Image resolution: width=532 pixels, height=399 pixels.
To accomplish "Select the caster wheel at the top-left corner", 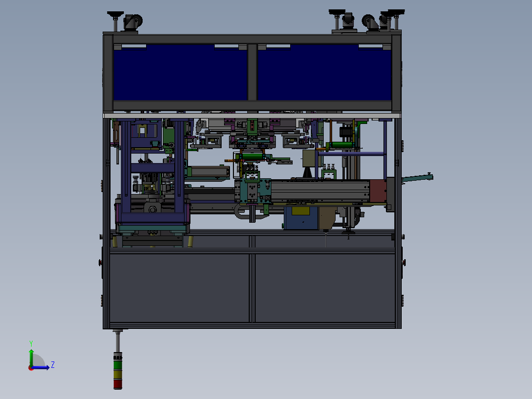I will (133, 22).
